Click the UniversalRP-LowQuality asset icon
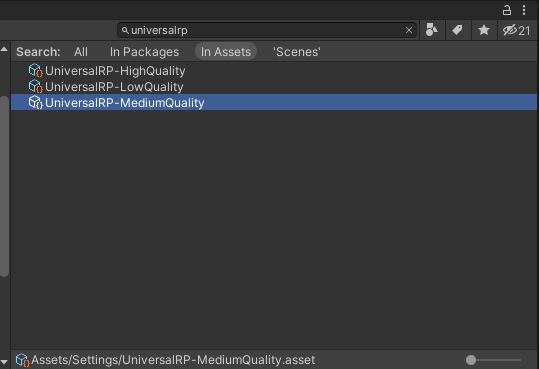 point(35,86)
